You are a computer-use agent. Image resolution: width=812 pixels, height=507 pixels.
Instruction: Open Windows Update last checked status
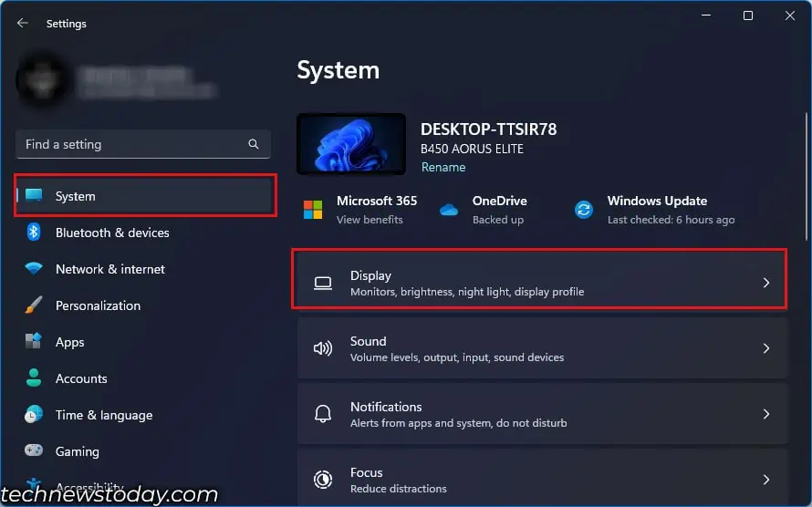coord(671,220)
